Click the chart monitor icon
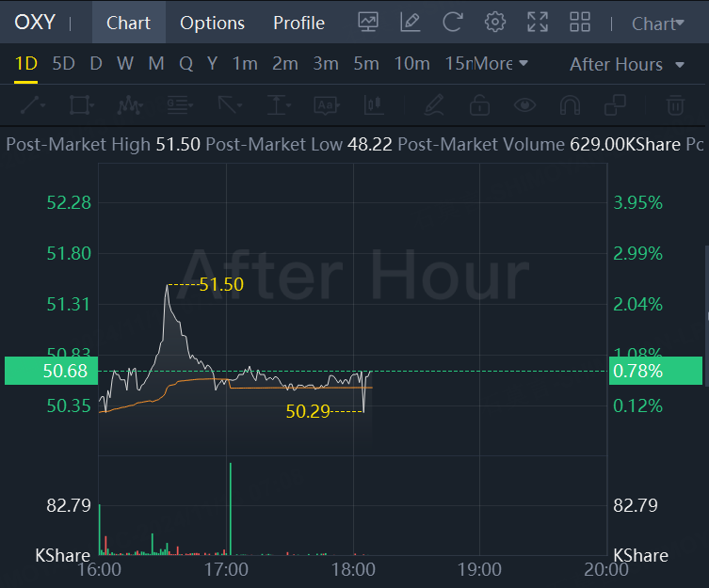This screenshot has width=709, height=588. [368, 22]
